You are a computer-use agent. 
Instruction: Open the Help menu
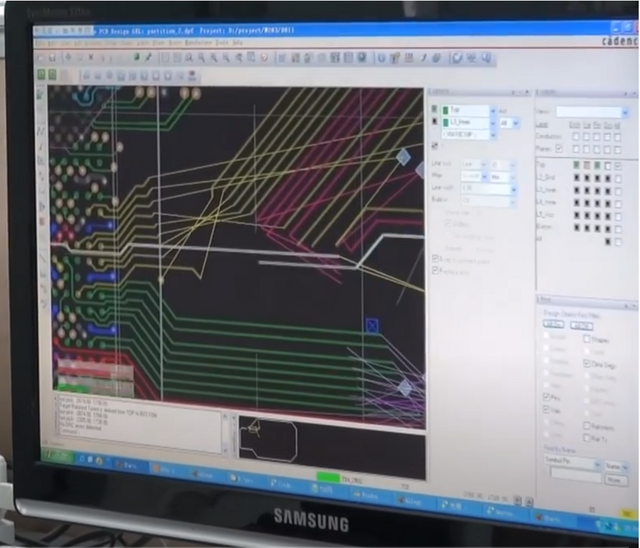pos(238,42)
